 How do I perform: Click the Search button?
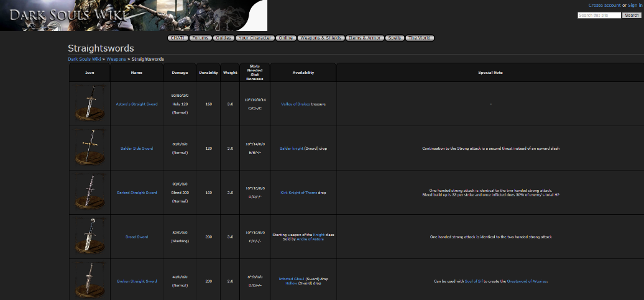(x=632, y=15)
